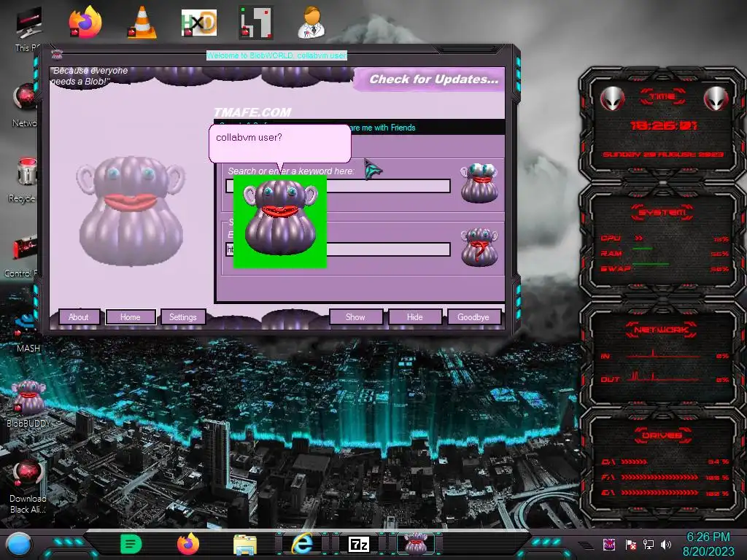
Task: Click the network OUT graph
Action: [x=662, y=377]
